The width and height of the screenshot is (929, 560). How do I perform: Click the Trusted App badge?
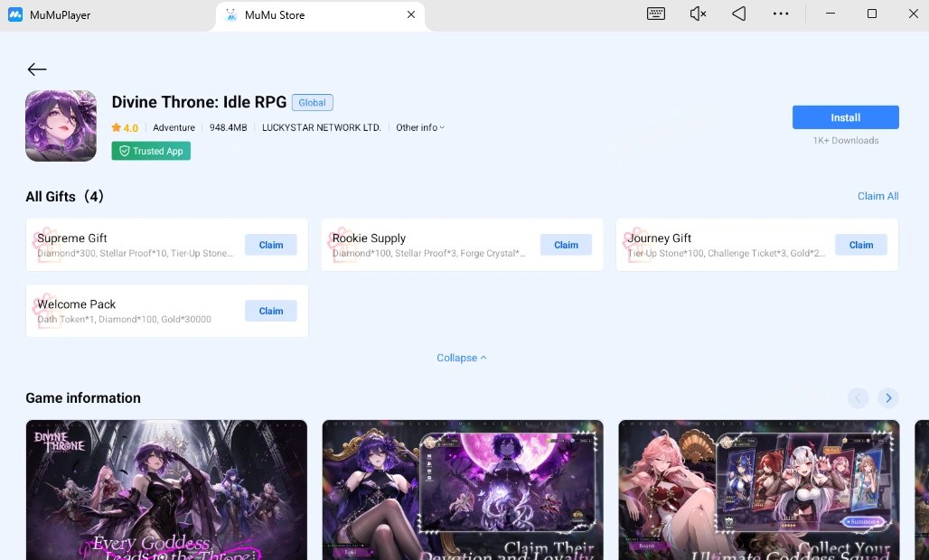pyautogui.click(x=151, y=151)
